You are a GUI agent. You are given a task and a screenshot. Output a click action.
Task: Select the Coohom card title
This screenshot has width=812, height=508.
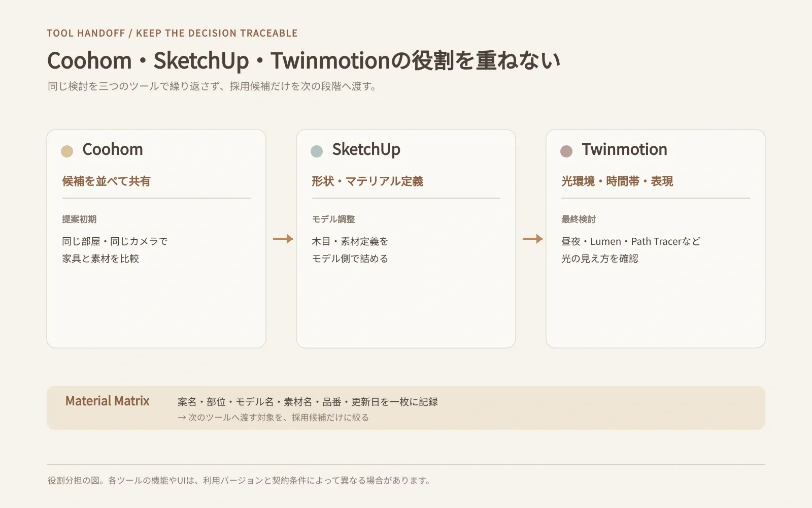(x=113, y=149)
